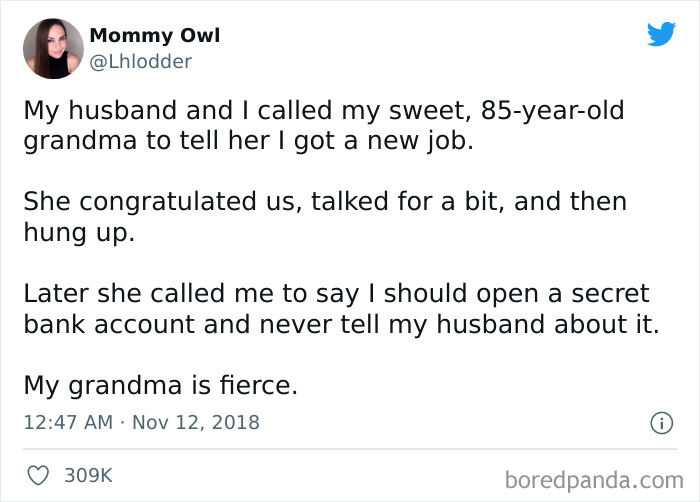Screen dimensions: 700x502
Task: Click the line 'grandma to tell her I got a new job'
Action: click(x=247, y=141)
